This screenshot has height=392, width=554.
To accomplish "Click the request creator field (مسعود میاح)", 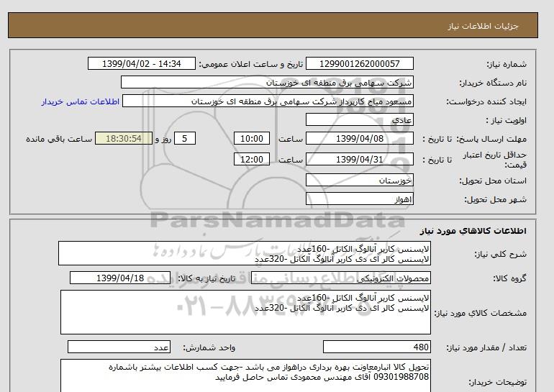I will [269, 101].
